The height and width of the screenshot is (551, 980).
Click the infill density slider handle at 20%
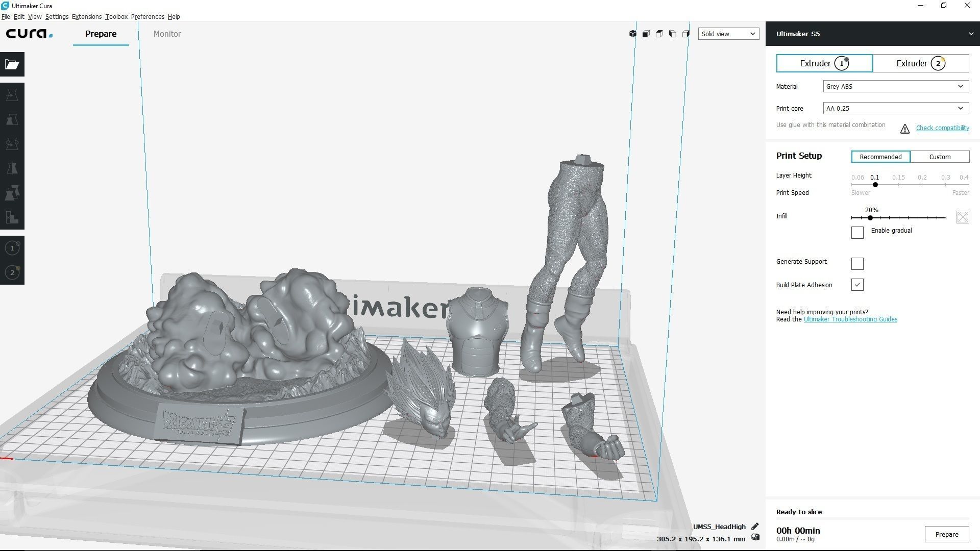coord(870,218)
